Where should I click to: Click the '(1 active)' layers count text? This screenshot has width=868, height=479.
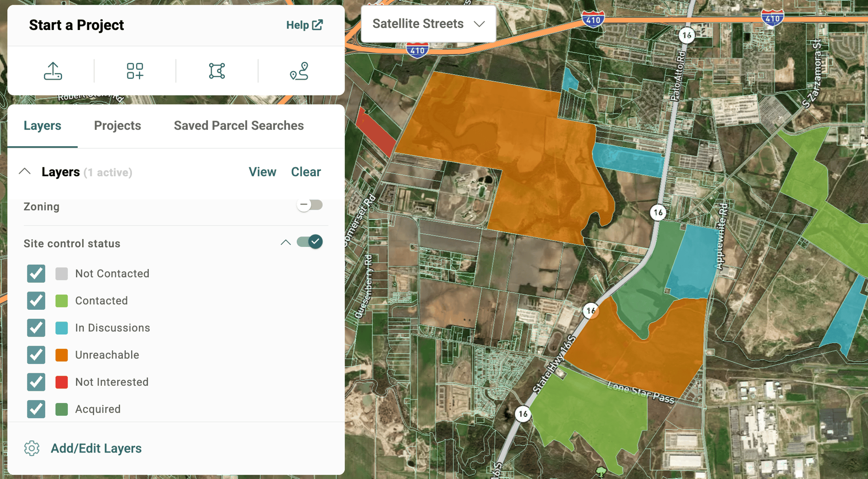click(108, 173)
